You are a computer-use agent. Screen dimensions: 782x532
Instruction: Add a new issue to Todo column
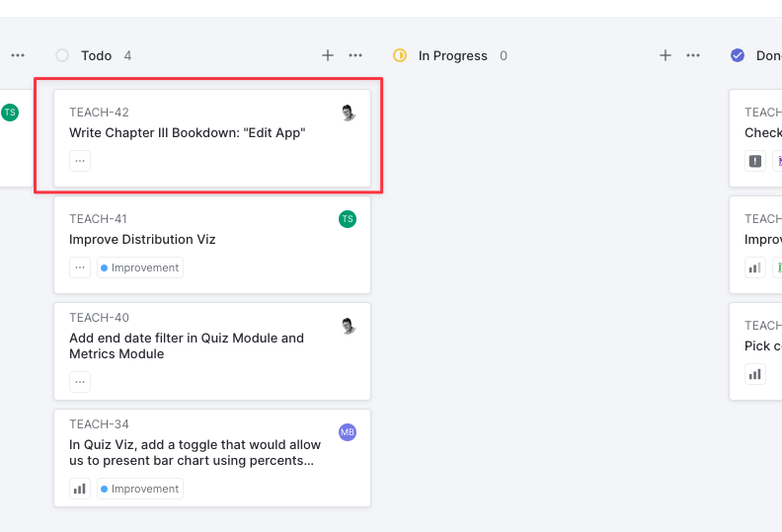click(x=328, y=55)
